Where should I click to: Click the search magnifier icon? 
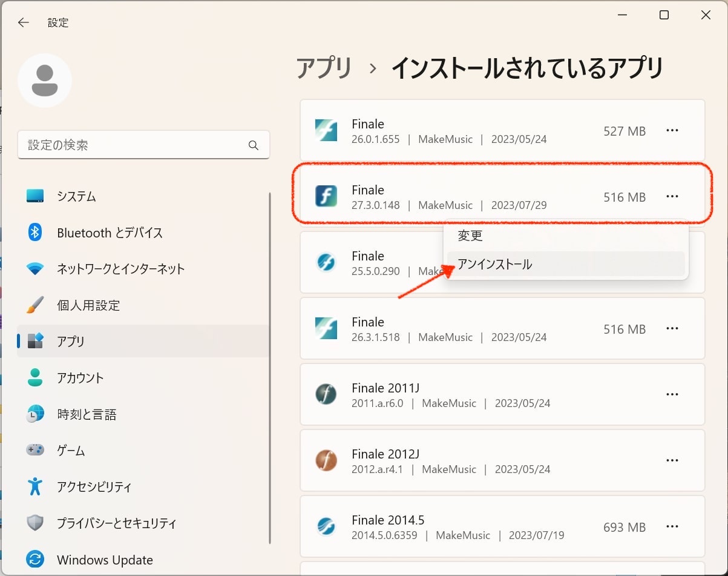pyautogui.click(x=254, y=145)
